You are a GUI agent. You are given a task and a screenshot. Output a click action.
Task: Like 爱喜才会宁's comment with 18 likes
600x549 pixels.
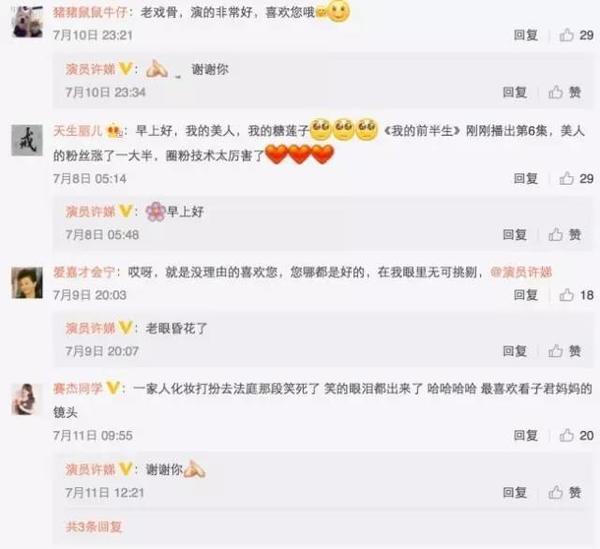click(x=576, y=295)
